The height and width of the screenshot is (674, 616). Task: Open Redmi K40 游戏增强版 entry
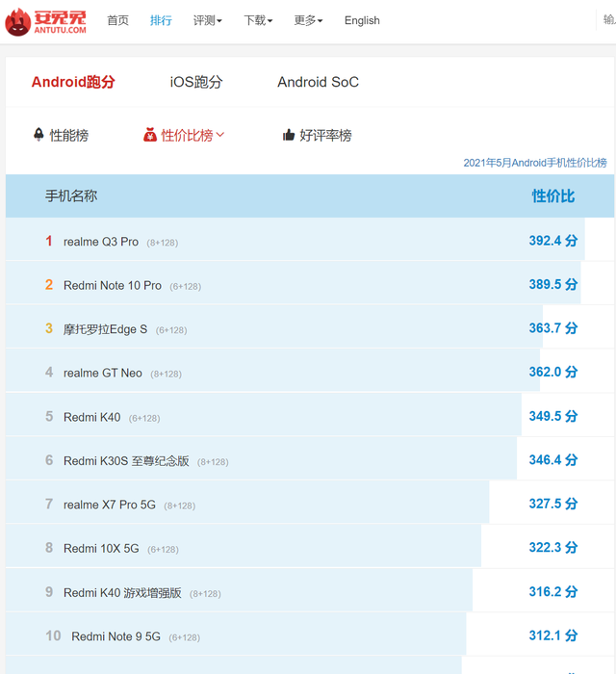click(x=122, y=593)
